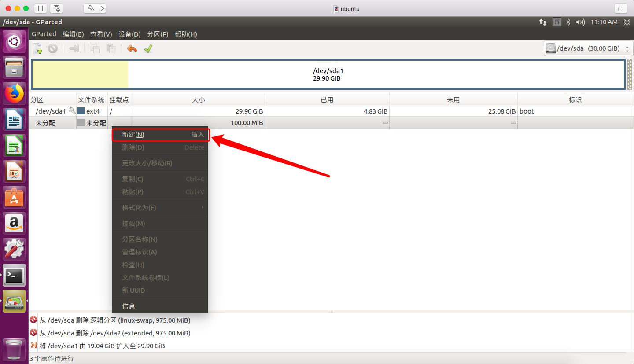The width and height of the screenshot is (634, 364).
Task: Click the Bluetooth indicator icon
Action: coord(568,22)
